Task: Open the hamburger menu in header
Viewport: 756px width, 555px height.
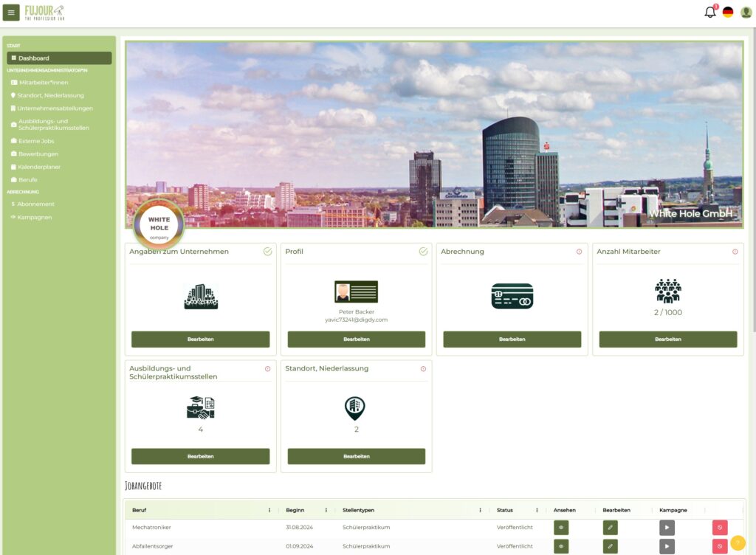Action: coord(11,13)
